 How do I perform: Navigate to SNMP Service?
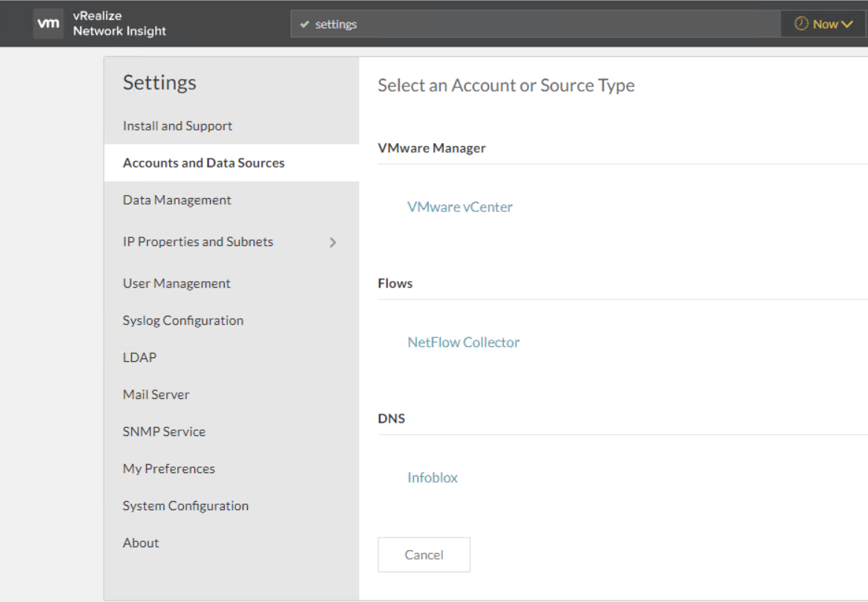164,431
